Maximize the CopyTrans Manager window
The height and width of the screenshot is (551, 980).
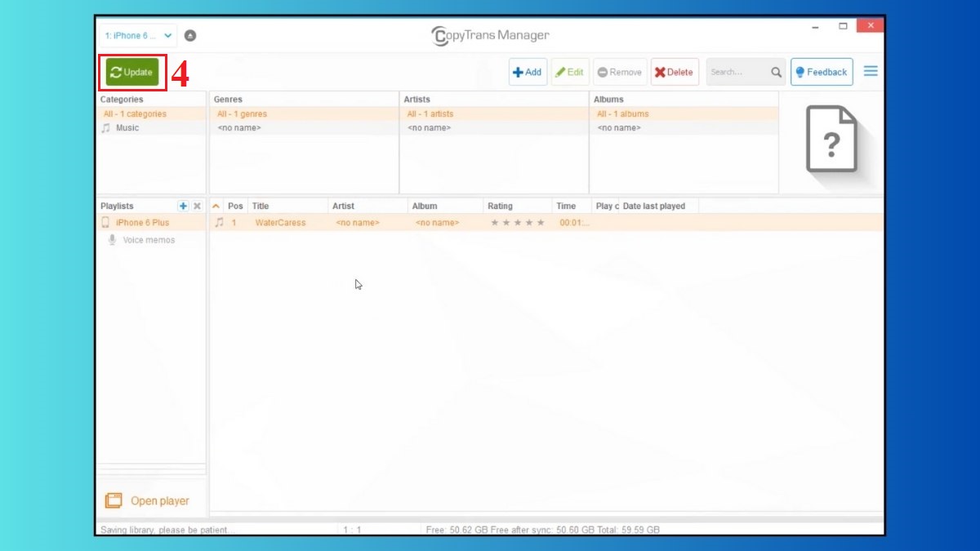pos(843,26)
